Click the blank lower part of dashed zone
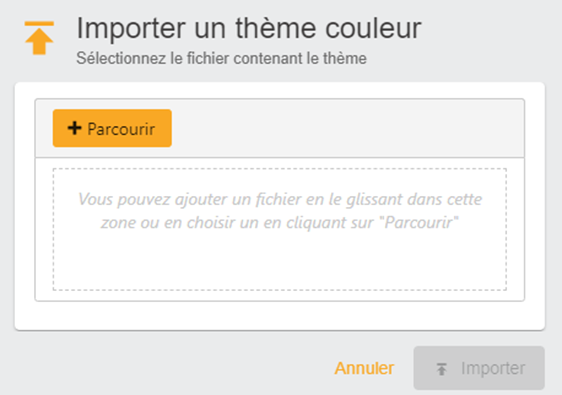 tap(280, 262)
